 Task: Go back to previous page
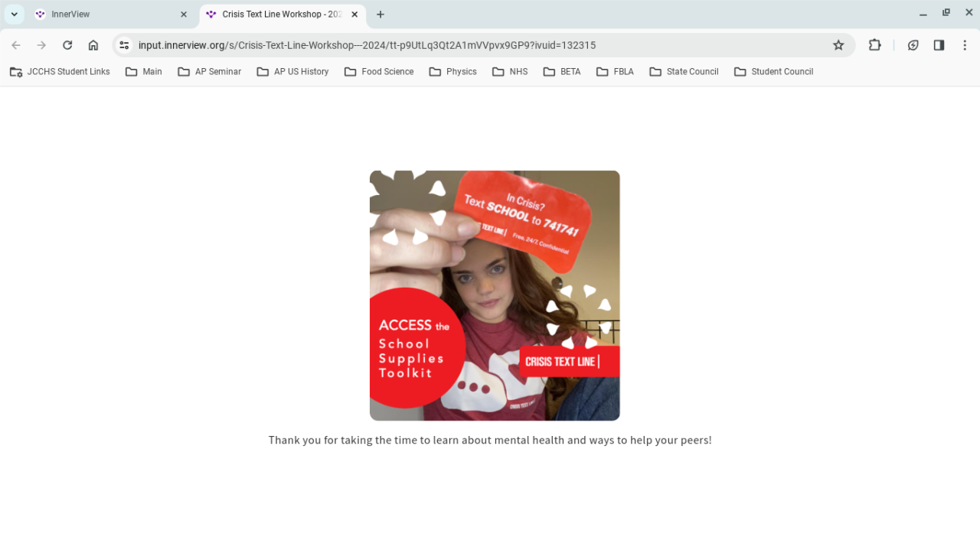pos(16,45)
